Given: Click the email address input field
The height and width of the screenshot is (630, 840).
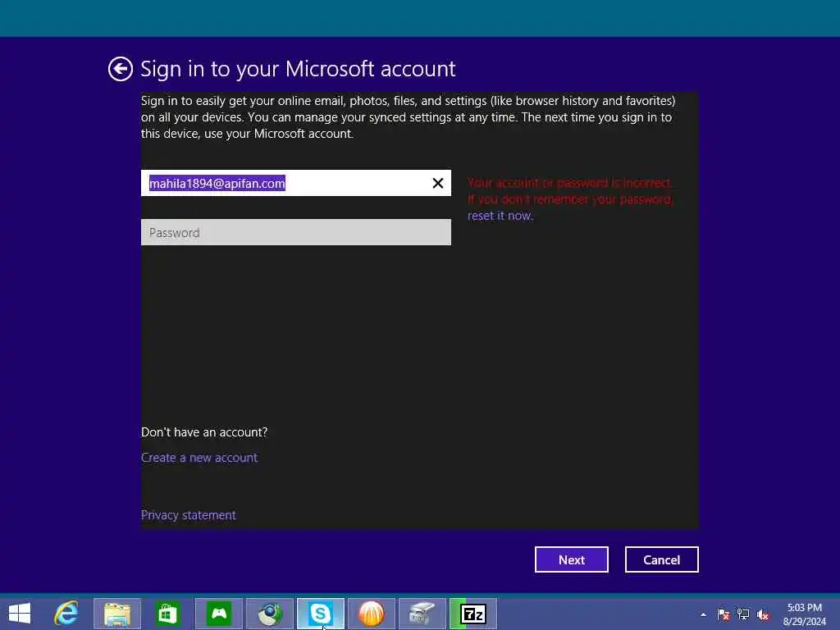Looking at the screenshot, I should pyautogui.click(x=295, y=183).
